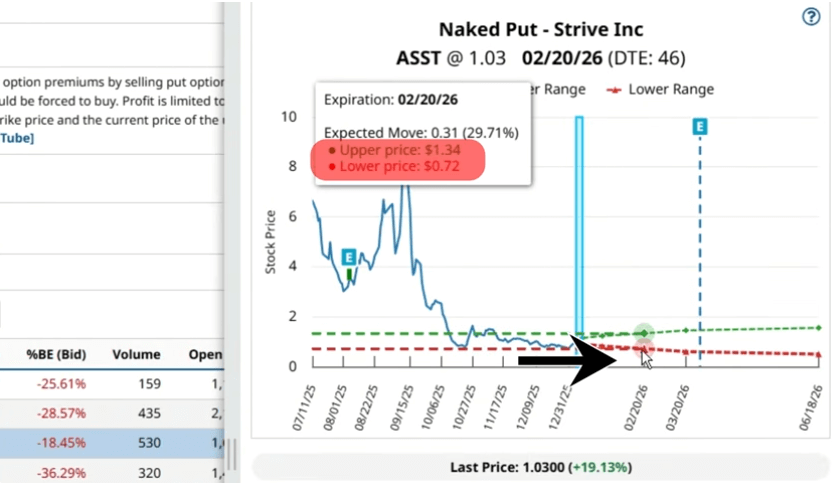832x483 pixels.
Task: Click the cyan current-date vertical bar
Action: coord(578,230)
